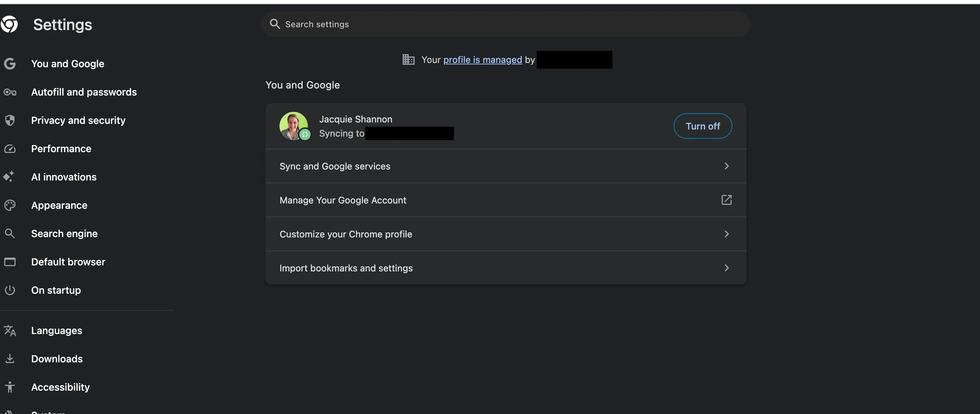
Task: Click the window icon for Default browser
Action: 10,262
